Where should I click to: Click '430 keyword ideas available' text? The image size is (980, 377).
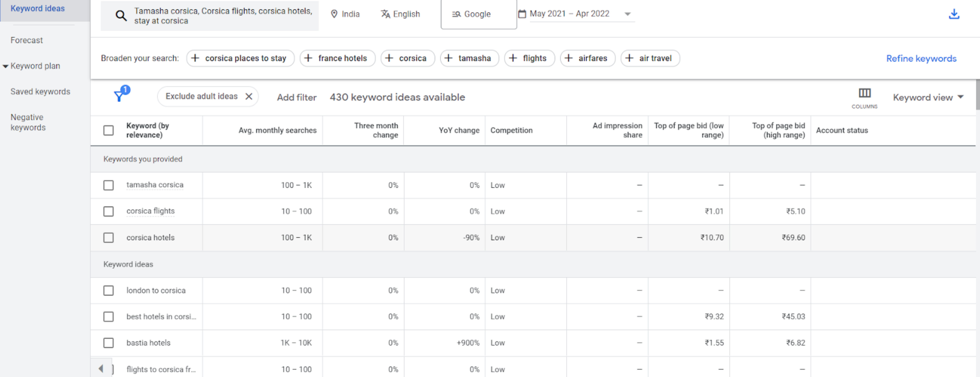397,97
